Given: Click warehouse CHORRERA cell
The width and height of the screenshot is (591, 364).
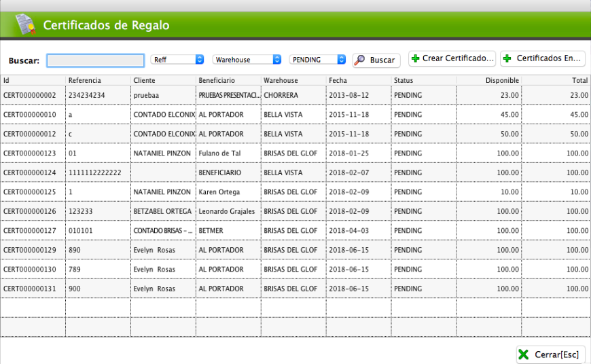Looking at the screenshot, I should [293, 95].
